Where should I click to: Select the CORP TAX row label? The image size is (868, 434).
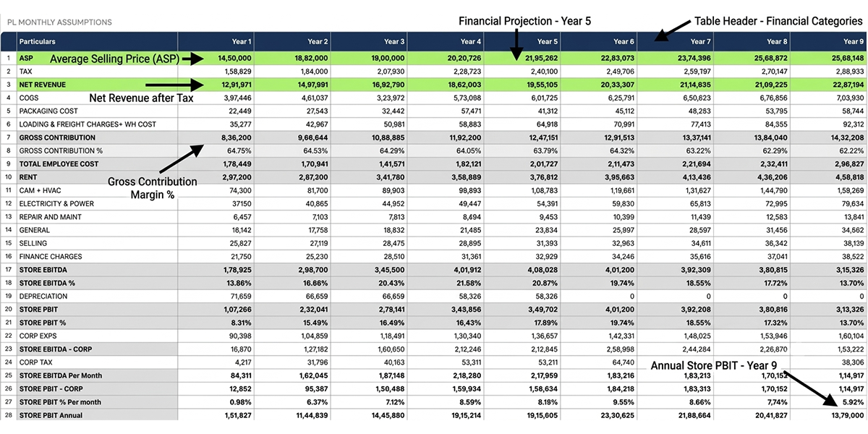[x=36, y=362]
